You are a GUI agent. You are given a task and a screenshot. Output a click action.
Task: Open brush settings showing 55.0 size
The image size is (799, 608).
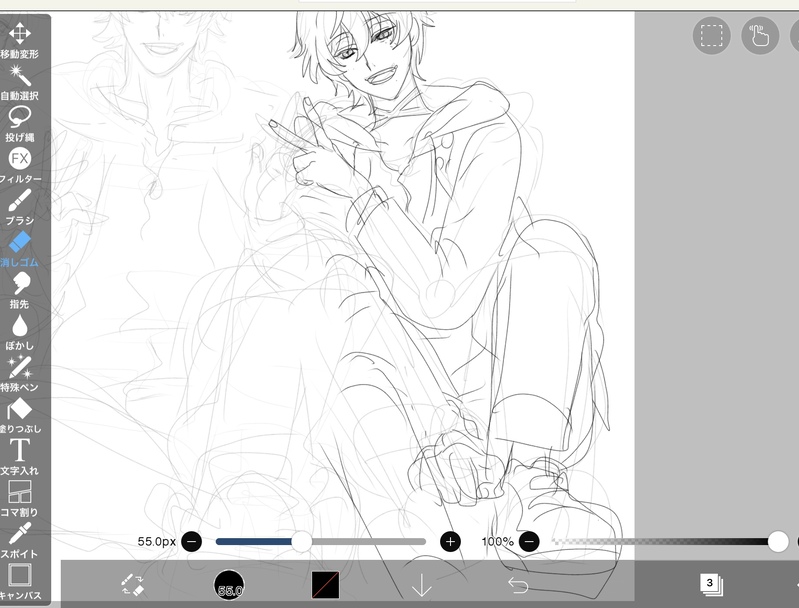pos(229,585)
